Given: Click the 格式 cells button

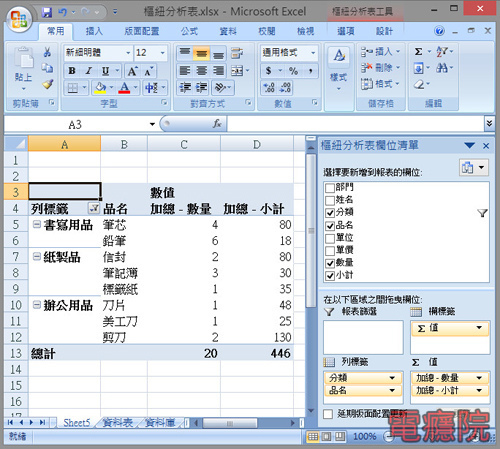Looking at the screenshot, I should point(380,84).
